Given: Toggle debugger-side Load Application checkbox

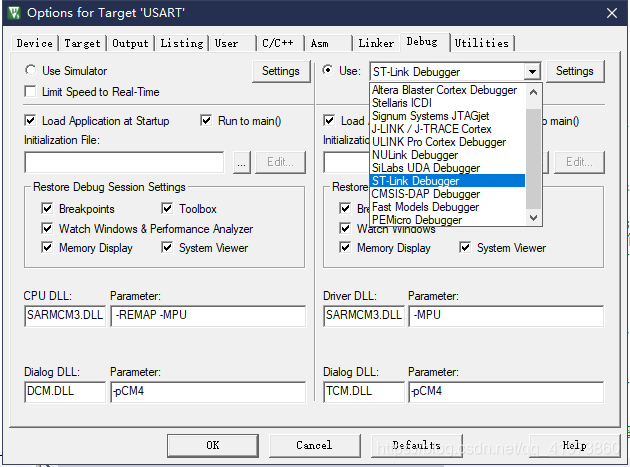Looking at the screenshot, I should coord(329,121).
